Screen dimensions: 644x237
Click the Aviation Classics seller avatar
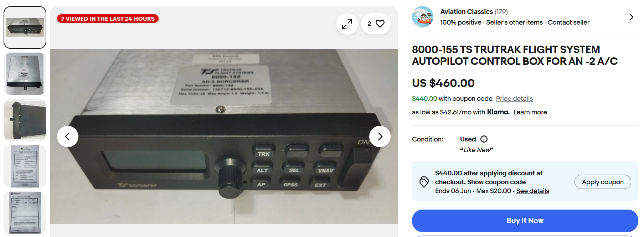(x=423, y=17)
